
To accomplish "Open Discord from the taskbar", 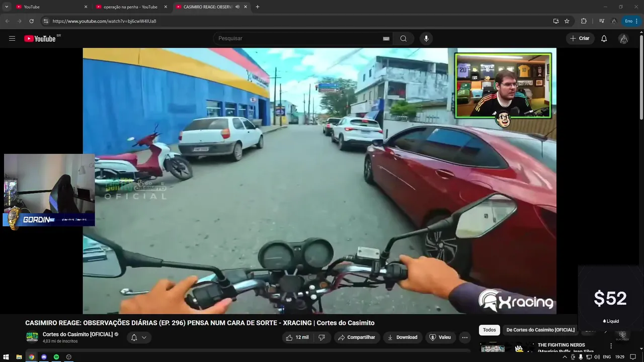I will point(44,357).
